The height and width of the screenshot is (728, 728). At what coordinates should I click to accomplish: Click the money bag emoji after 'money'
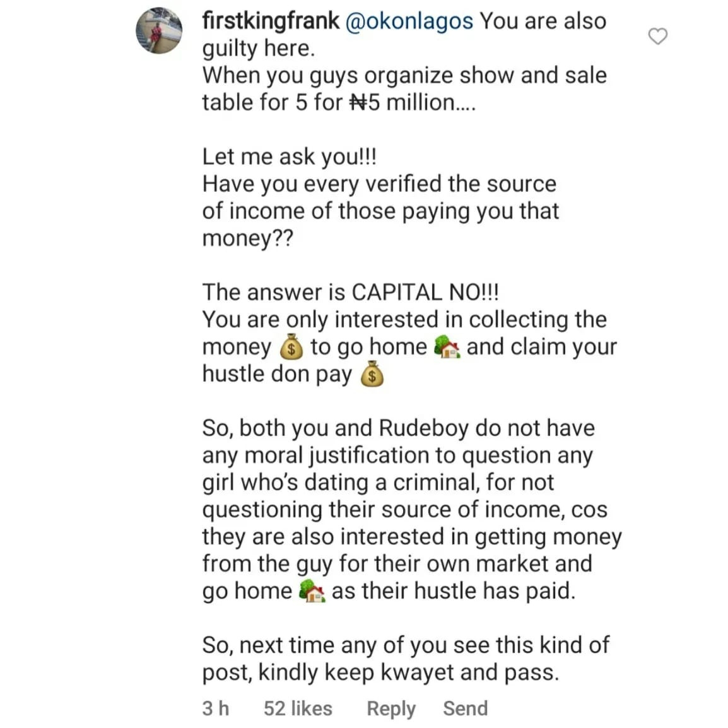coord(291,347)
